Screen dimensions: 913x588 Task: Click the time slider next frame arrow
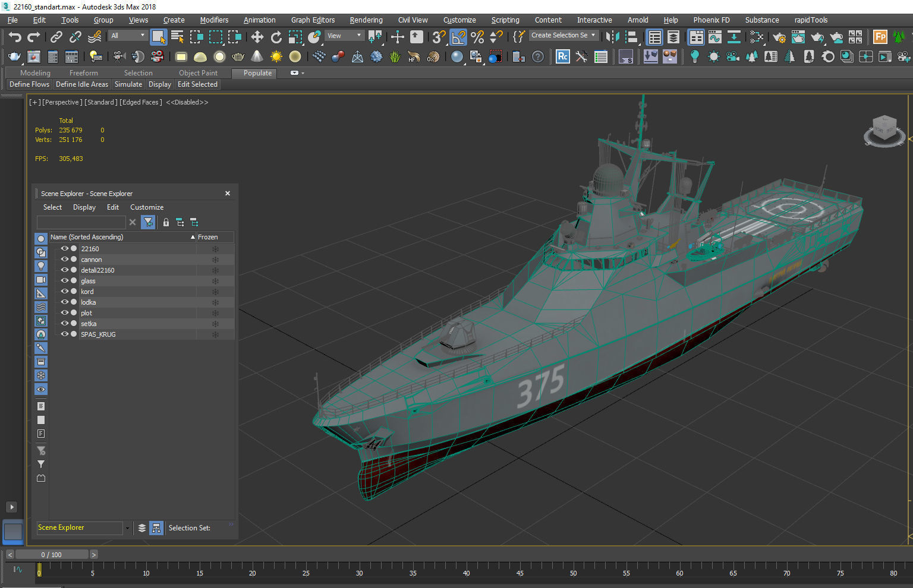(x=94, y=555)
